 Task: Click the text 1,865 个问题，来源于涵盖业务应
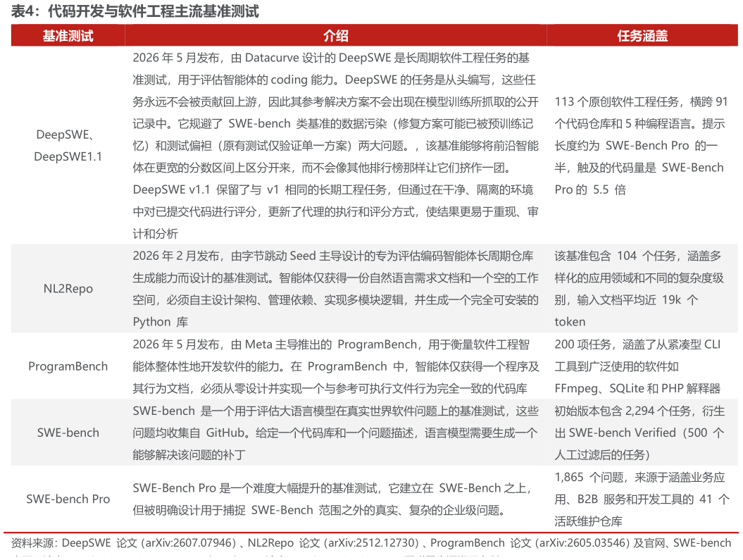(x=639, y=477)
